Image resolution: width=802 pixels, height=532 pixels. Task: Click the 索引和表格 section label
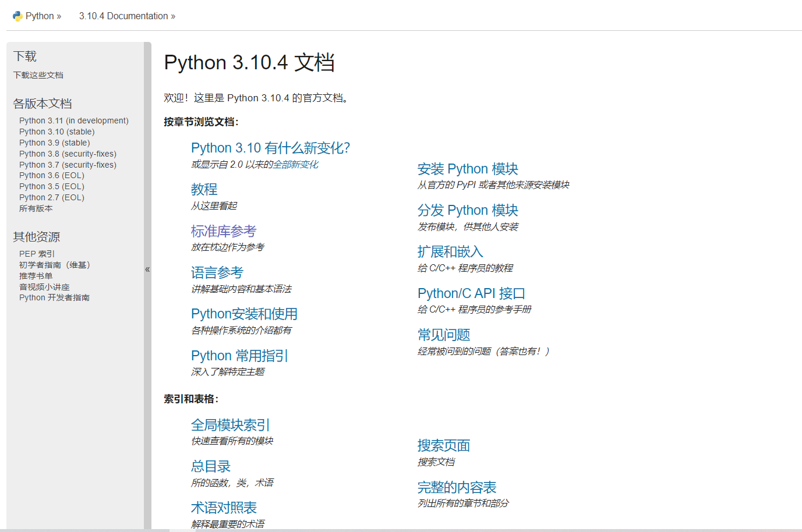point(191,399)
